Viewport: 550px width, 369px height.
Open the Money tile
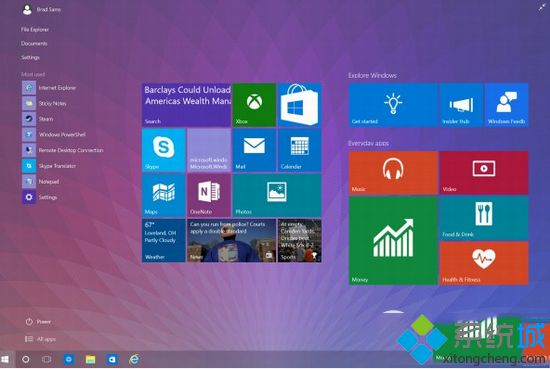393,240
